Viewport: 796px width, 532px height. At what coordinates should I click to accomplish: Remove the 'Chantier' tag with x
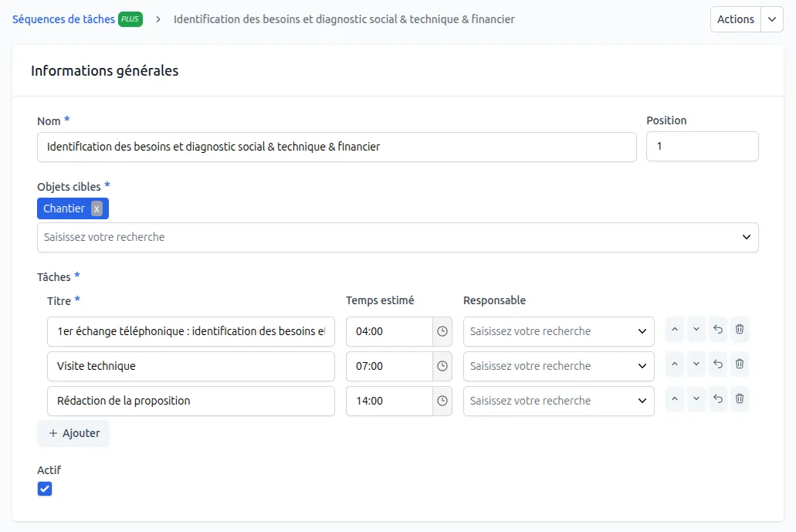coord(97,208)
